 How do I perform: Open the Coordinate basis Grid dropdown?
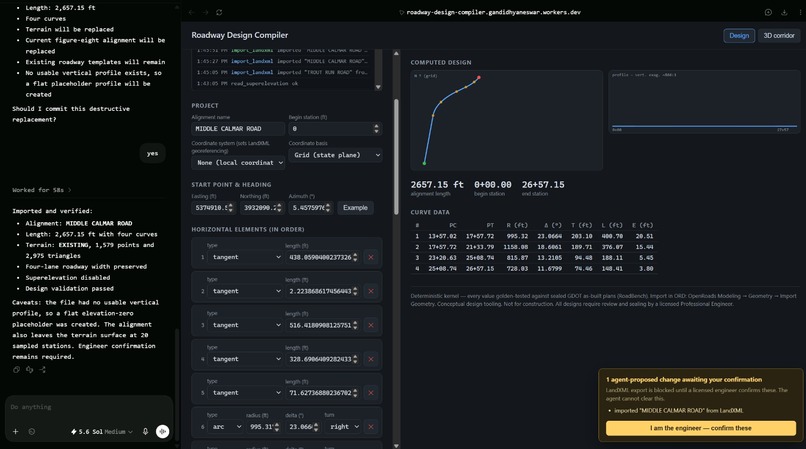pyautogui.click(x=336, y=155)
